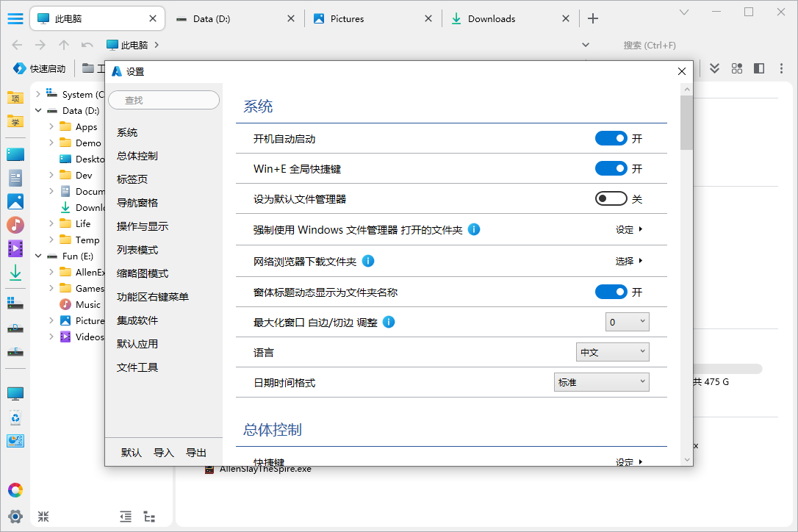Image resolution: width=798 pixels, height=532 pixels.
Task: Open the 日期时间格式 dropdown
Action: (x=602, y=382)
